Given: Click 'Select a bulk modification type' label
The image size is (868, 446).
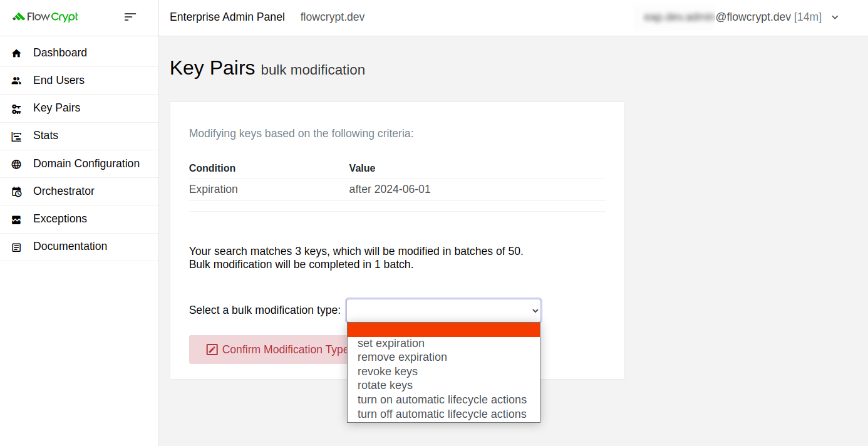Looking at the screenshot, I should [265, 310].
